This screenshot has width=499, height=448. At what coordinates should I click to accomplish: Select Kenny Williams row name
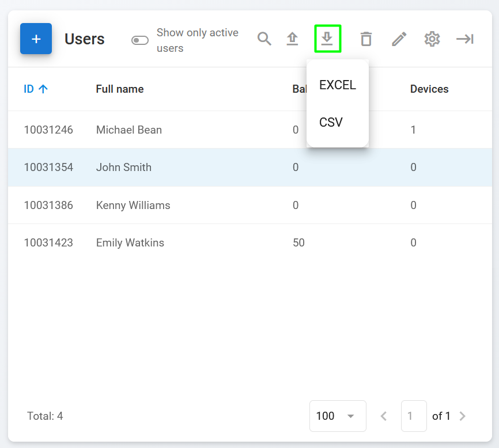pos(133,205)
